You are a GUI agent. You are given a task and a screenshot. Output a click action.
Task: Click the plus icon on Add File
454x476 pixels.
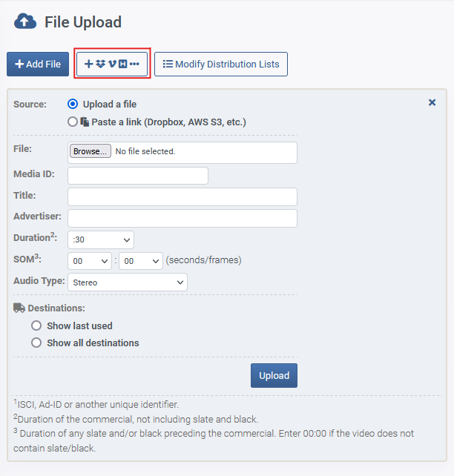pos(19,64)
